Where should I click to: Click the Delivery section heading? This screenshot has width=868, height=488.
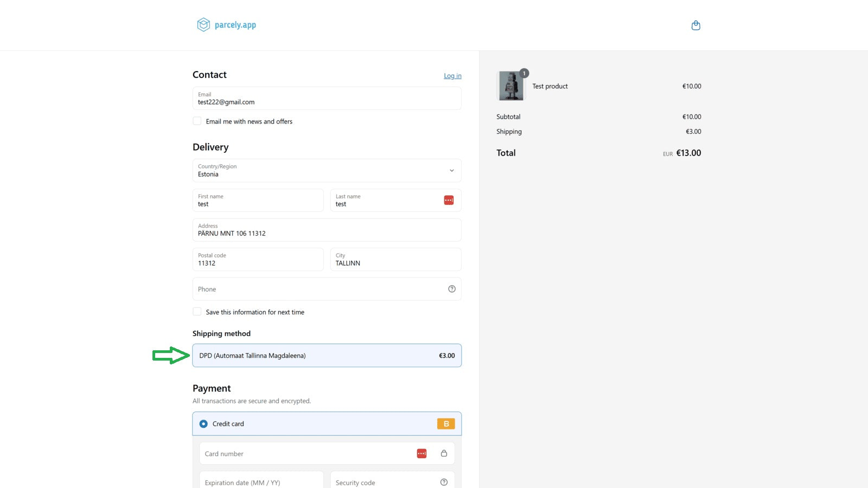[x=210, y=147]
